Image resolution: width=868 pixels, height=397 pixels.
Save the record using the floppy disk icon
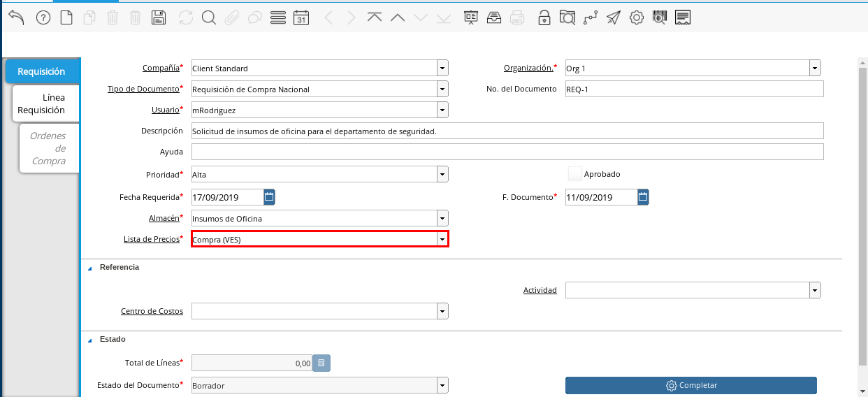[159, 18]
